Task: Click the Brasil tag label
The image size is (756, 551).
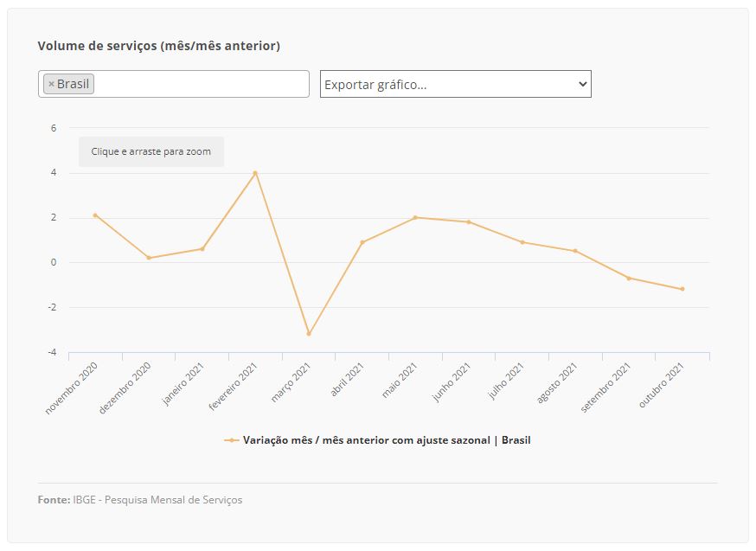Action: (73, 84)
